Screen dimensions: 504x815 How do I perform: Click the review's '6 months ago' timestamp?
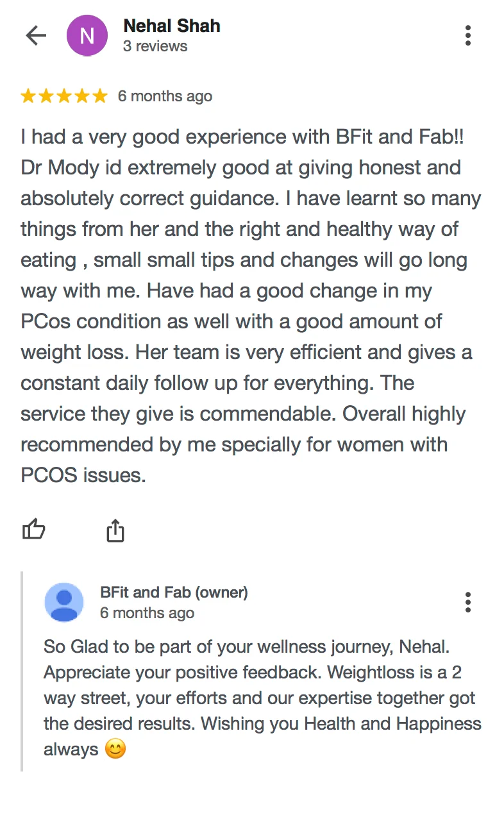[x=165, y=96]
